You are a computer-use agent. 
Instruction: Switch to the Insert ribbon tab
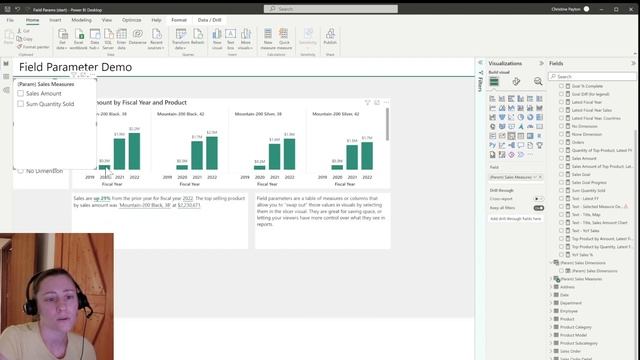tap(55, 20)
